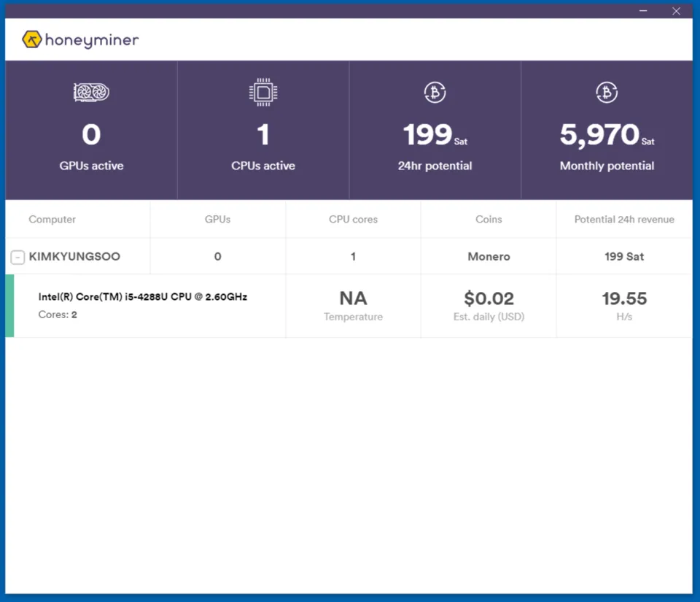Image resolution: width=700 pixels, height=602 pixels.
Task: Click the CPU chip icon
Action: pyautogui.click(x=263, y=93)
